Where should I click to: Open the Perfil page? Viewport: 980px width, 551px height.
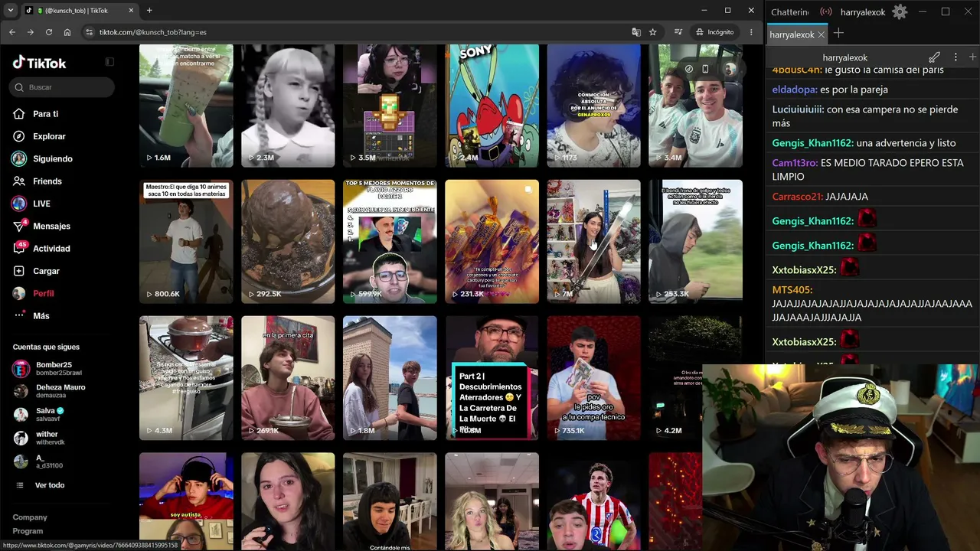(x=43, y=294)
